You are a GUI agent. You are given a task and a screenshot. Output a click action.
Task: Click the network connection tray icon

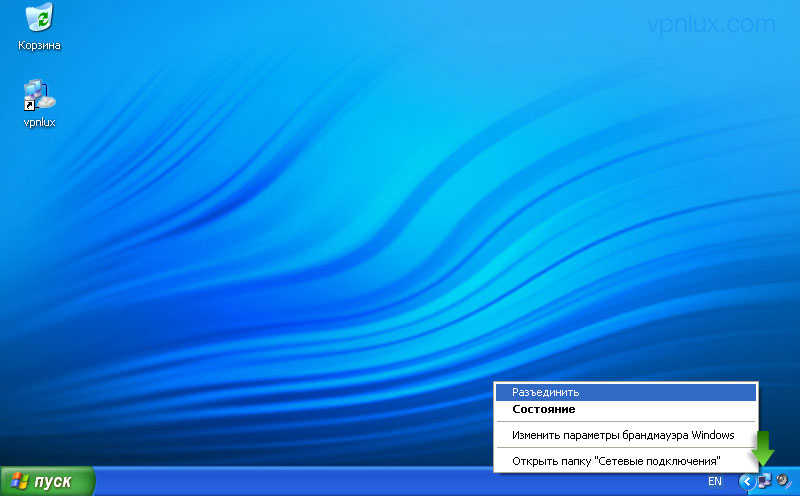point(764,481)
